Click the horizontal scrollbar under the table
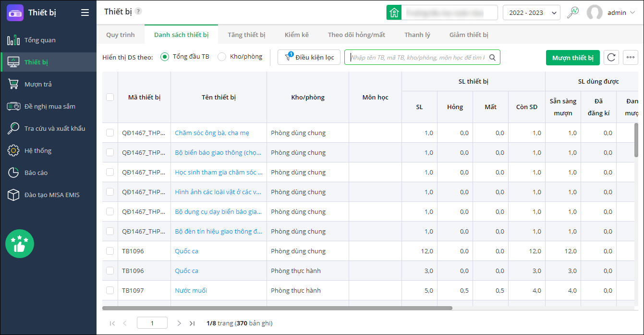Screen dimensions: 644x335 (x=277, y=308)
